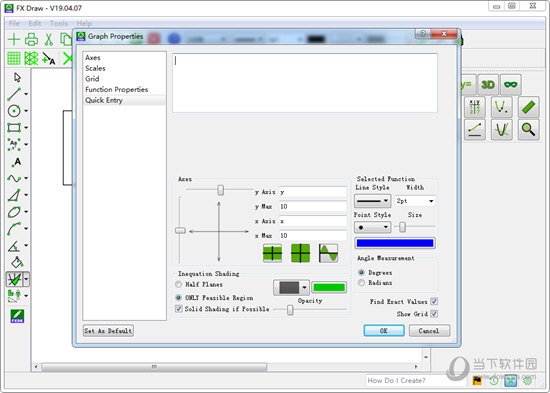This screenshot has height=393, width=550.
Task: Click the dialog help question button
Action: click(422, 34)
